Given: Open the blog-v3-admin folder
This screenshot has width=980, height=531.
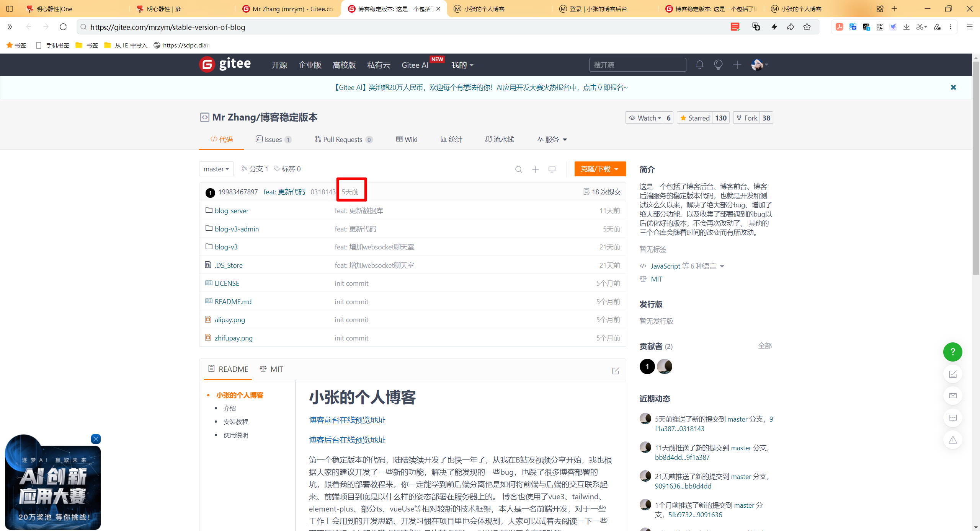Looking at the screenshot, I should tap(237, 229).
